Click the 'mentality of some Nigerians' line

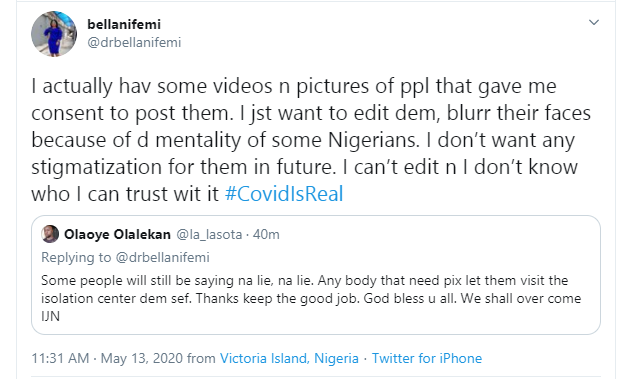click(303, 140)
